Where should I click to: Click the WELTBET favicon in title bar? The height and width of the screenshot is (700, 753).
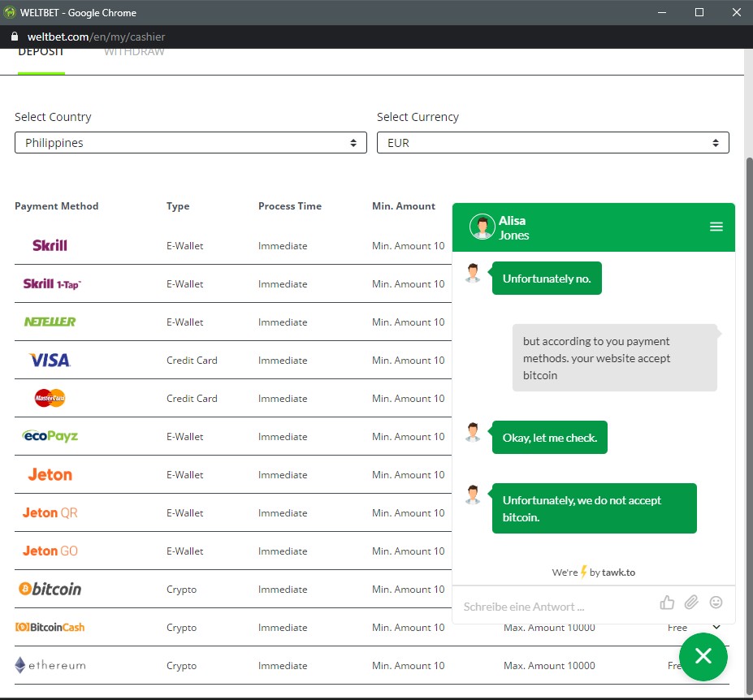(x=10, y=12)
